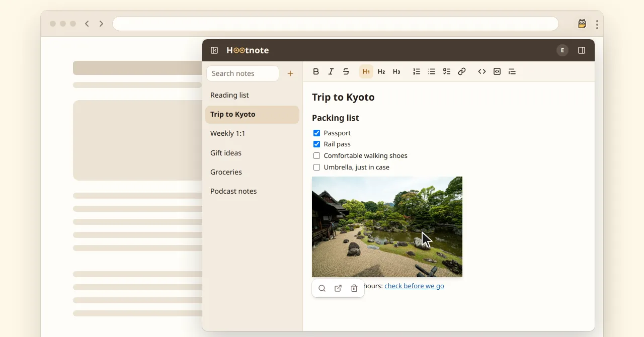Open the Podcast notes note
Viewport: 644px width, 337px height.
point(253,191)
